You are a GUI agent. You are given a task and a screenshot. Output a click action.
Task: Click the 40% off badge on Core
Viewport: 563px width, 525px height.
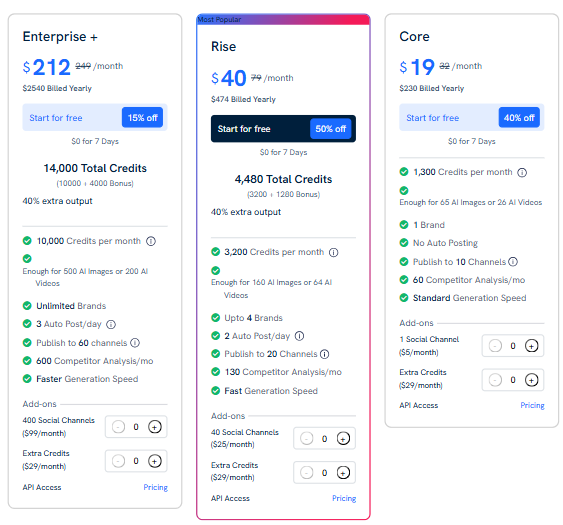519,117
